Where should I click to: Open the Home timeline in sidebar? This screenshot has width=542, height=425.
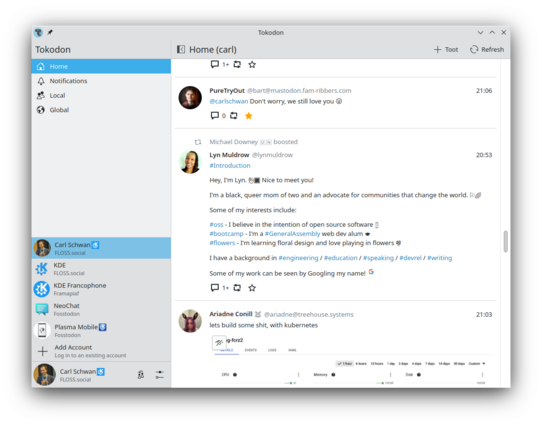[101, 66]
